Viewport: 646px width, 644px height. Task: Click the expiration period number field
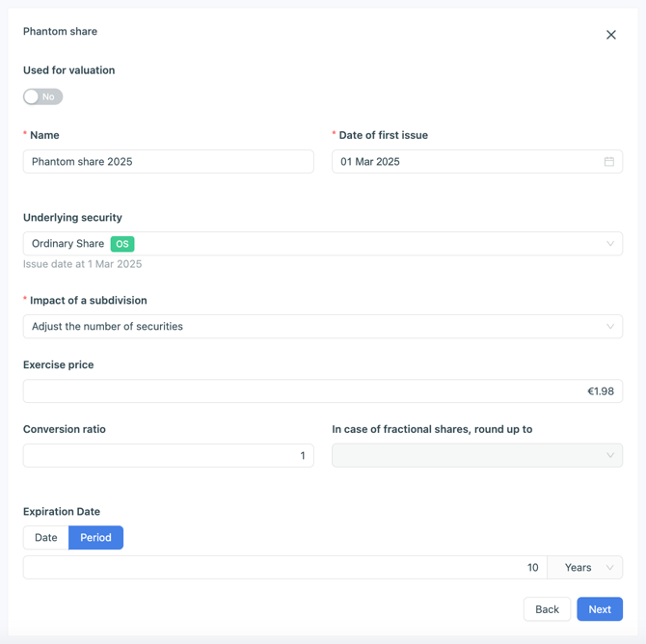284,568
